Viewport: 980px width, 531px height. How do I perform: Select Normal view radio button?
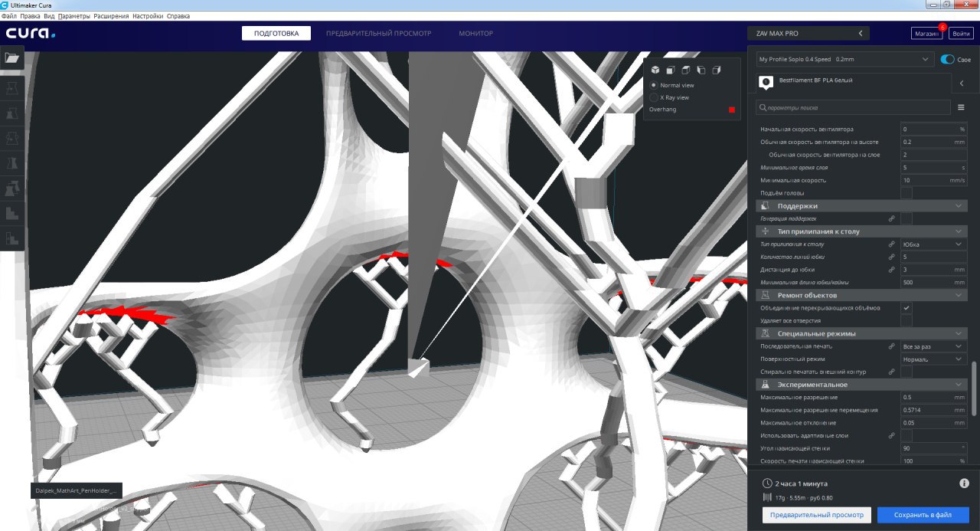tap(653, 85)
